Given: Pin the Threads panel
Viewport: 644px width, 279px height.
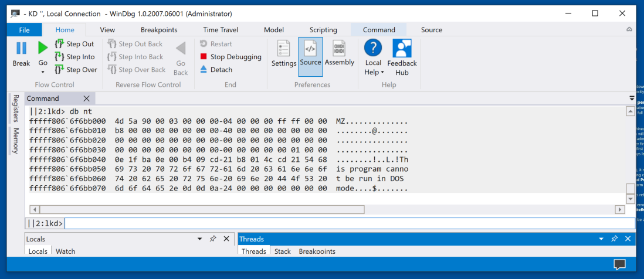Looking at the screenshot, I should 614,239.
